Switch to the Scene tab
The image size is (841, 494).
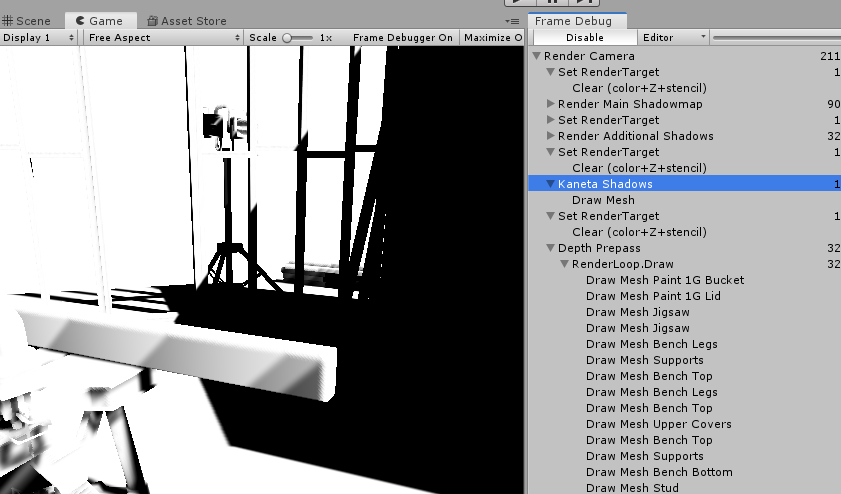26,21
